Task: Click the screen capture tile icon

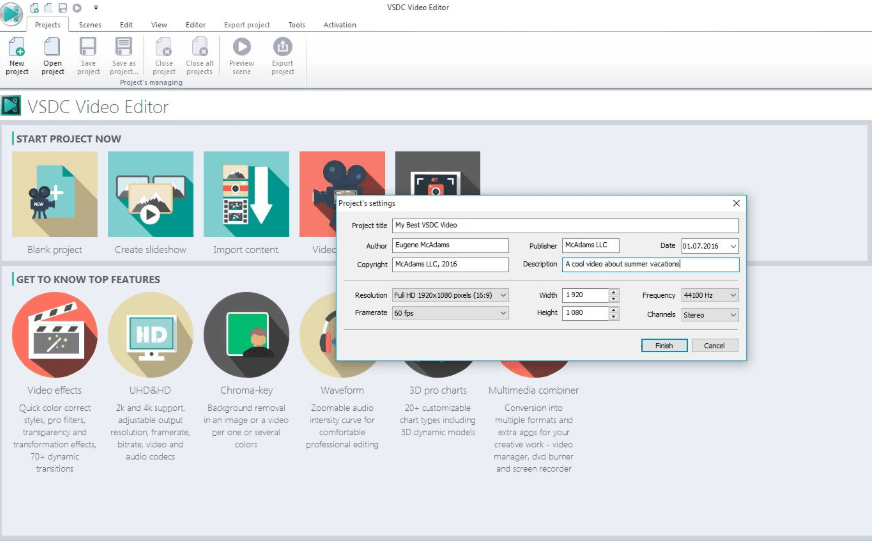Action: pos(437,173)
